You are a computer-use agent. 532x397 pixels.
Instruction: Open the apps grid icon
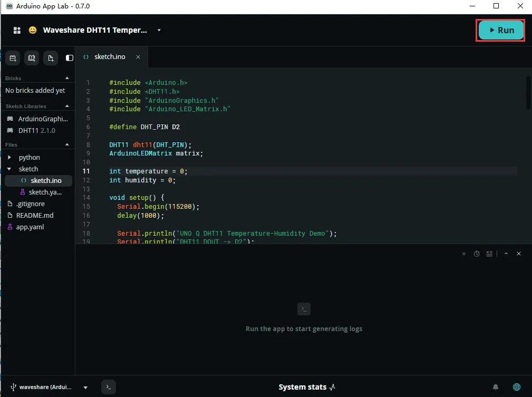[x=17, y=30]
